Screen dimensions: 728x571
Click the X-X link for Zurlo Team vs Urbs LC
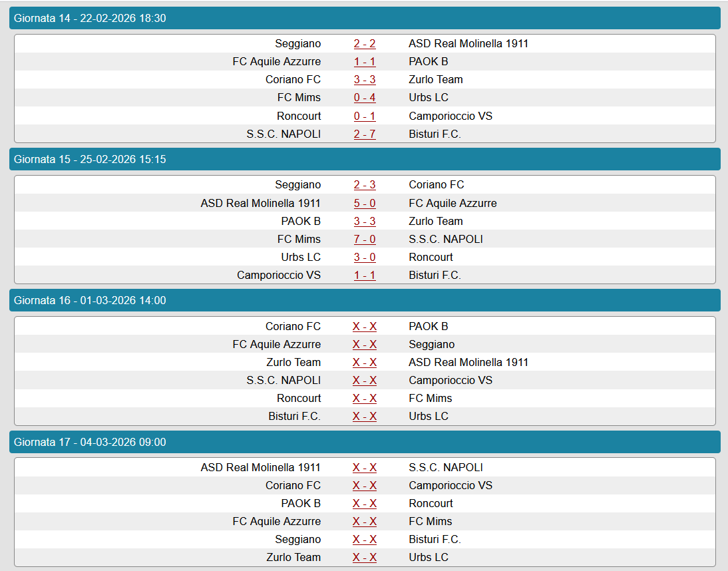click(365, 558)
